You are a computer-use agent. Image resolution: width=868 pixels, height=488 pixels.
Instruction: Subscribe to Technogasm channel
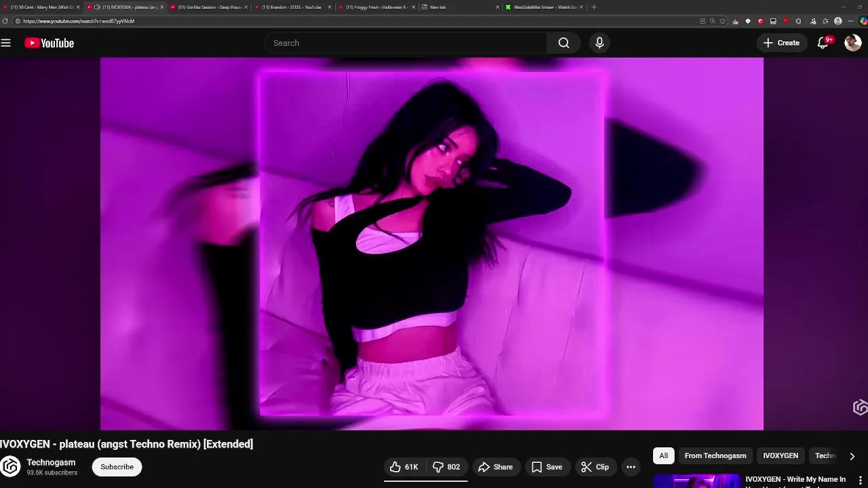(117, 467)
